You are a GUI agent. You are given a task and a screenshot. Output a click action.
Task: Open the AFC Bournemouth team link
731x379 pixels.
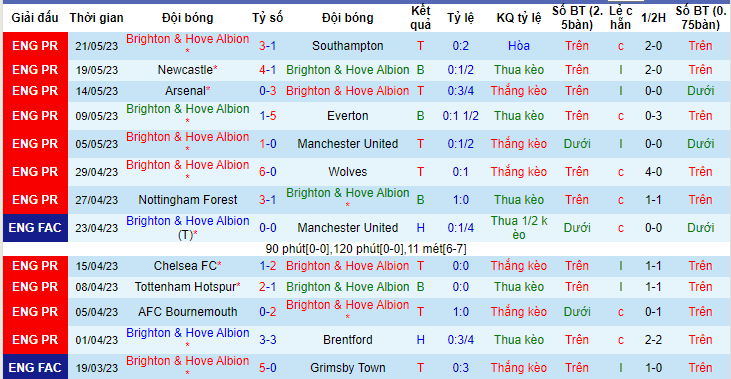point(188,311)
